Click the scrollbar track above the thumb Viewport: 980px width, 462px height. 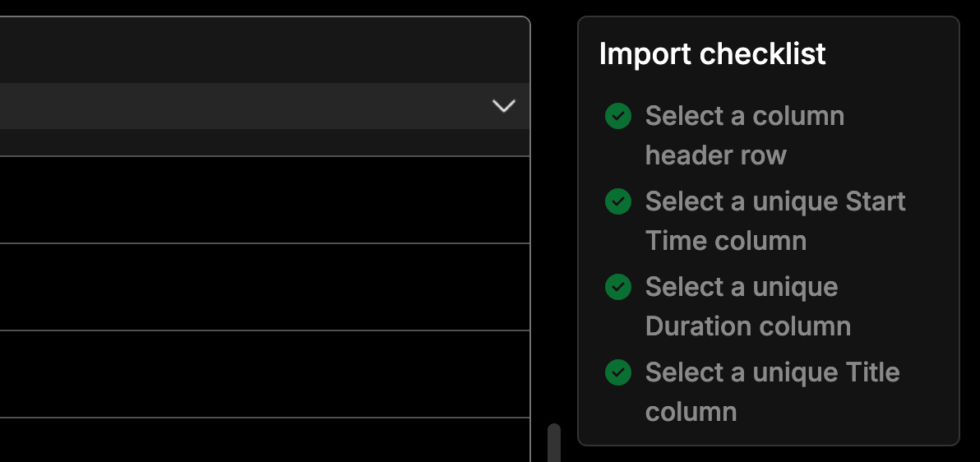click(554, 247)
